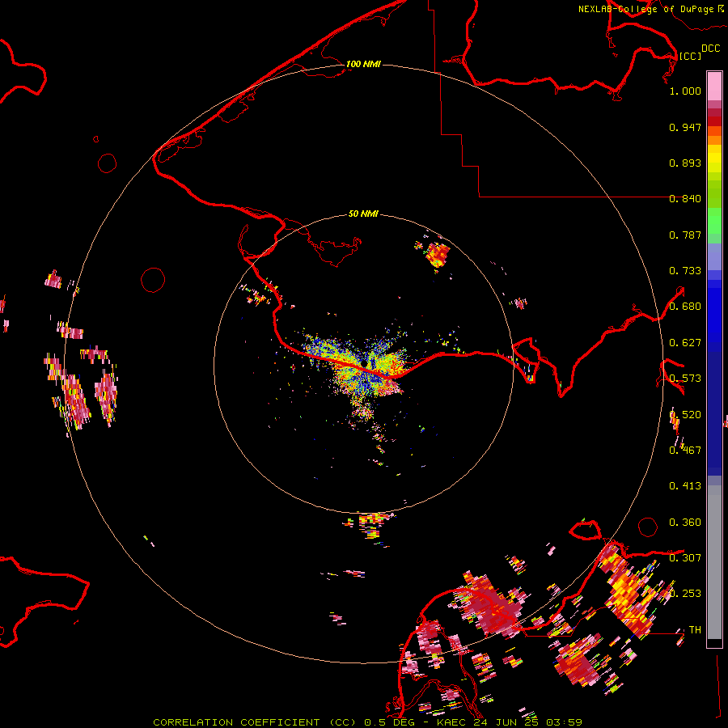Click the 0.627 value on the color scale
Screen dimensions: 728x728
coord(685,343)
